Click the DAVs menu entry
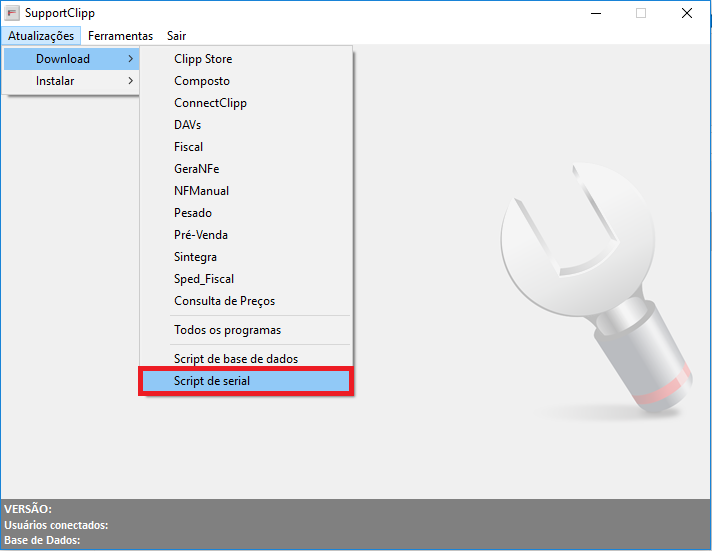712x551 pixels. [x=187, y=125]
